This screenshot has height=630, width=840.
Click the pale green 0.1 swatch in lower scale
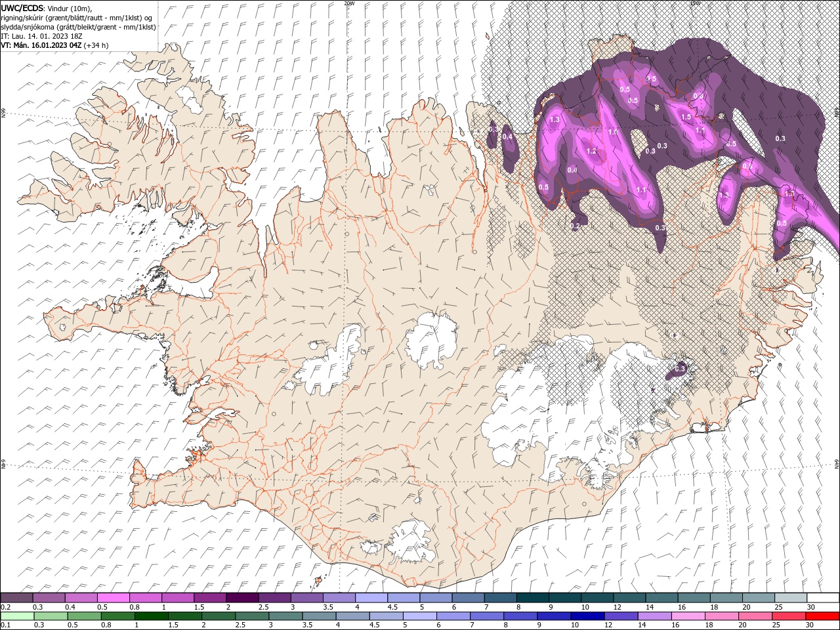[x=17, y=616]
